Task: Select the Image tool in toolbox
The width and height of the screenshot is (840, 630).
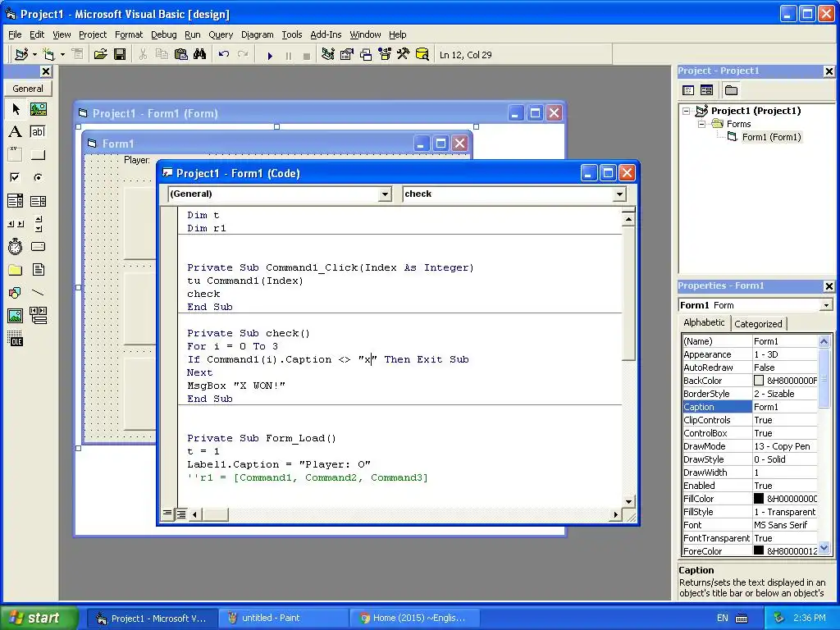Action: click(x=16, y=316)
